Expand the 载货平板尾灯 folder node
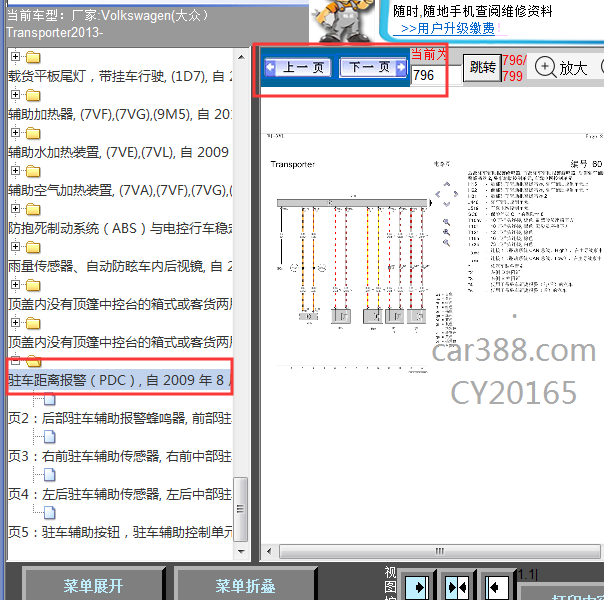This screenshot has height=600, width=604. (15, 57)
